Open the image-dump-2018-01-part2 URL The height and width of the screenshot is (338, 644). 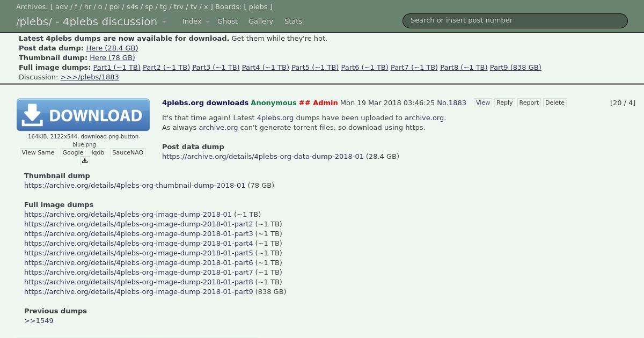point(138,224)
